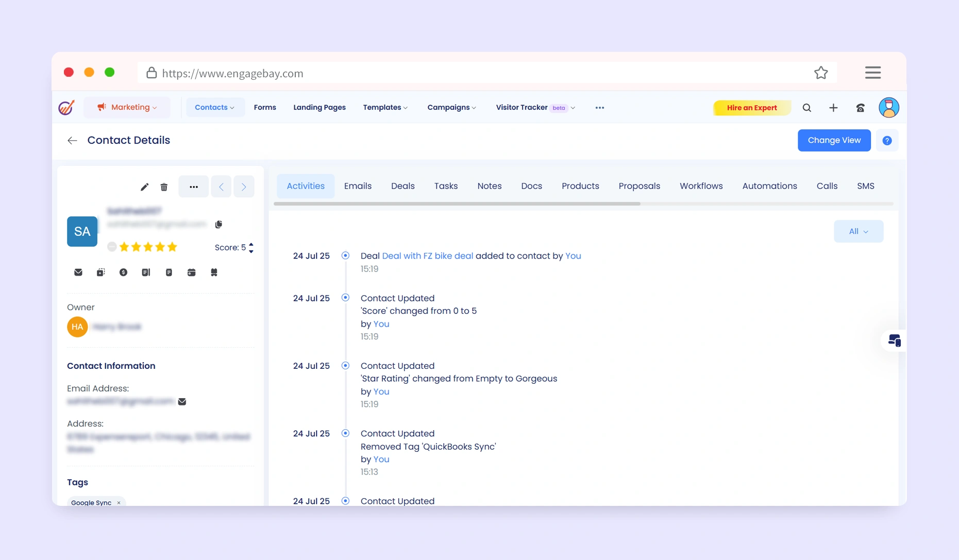
Task: Click the blue help question mark icon
Action: click(887, 141)
